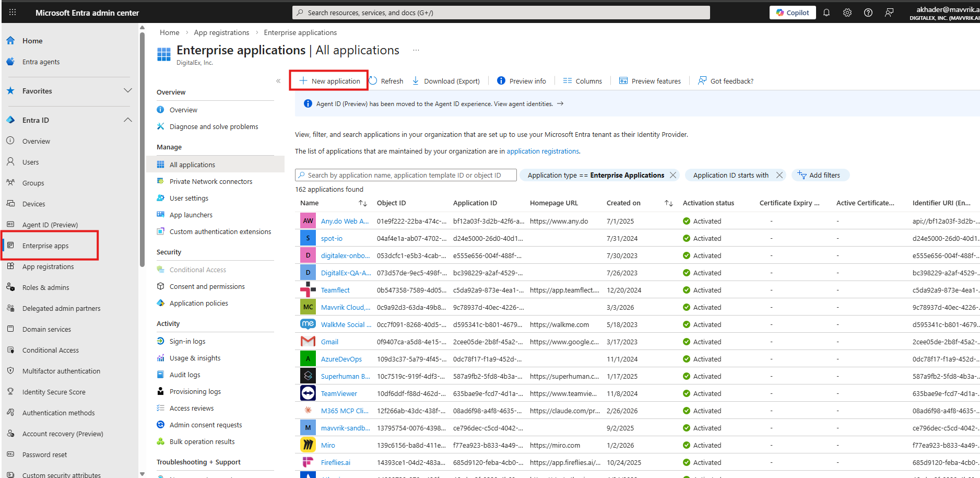Open the settings gear icon

click(847, 13)
